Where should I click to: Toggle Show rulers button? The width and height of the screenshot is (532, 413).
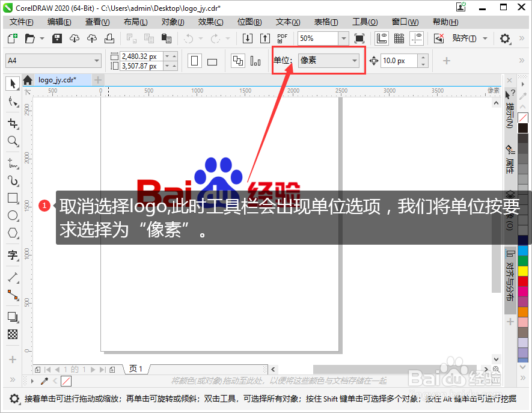382,38
